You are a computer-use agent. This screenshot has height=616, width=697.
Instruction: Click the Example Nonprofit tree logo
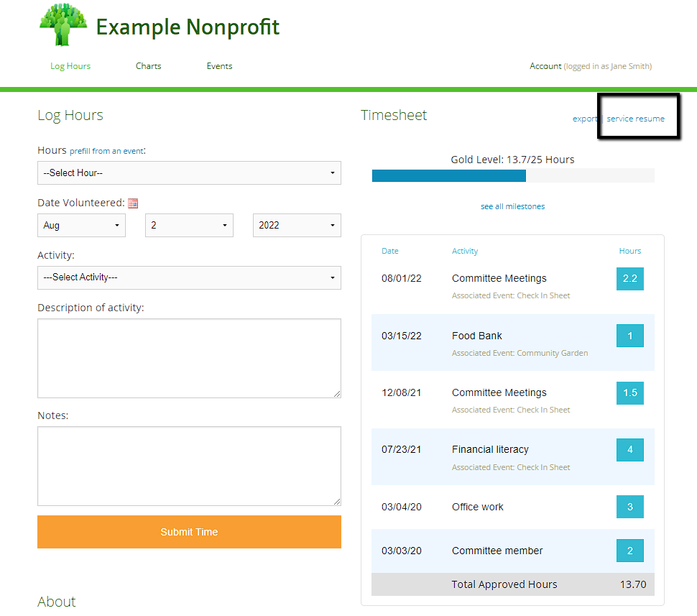[63, 26]
